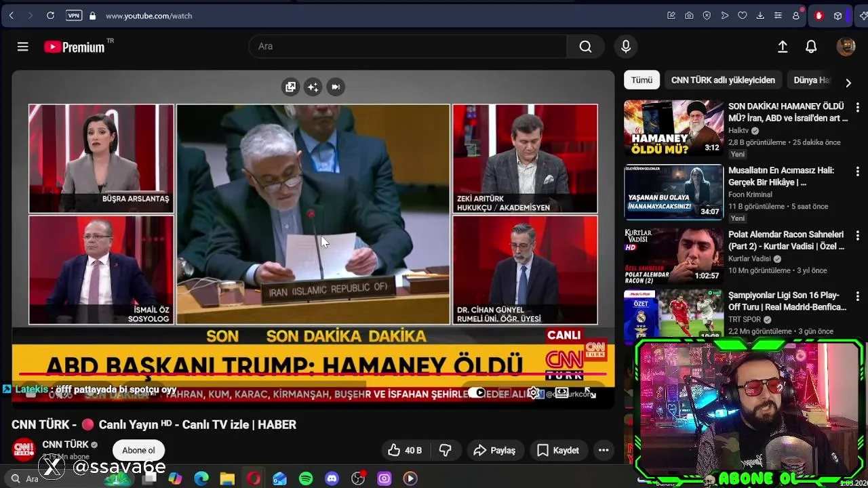Open options menu for Halktv video
The height and width of the screenshot is (488, 868).
858,108
